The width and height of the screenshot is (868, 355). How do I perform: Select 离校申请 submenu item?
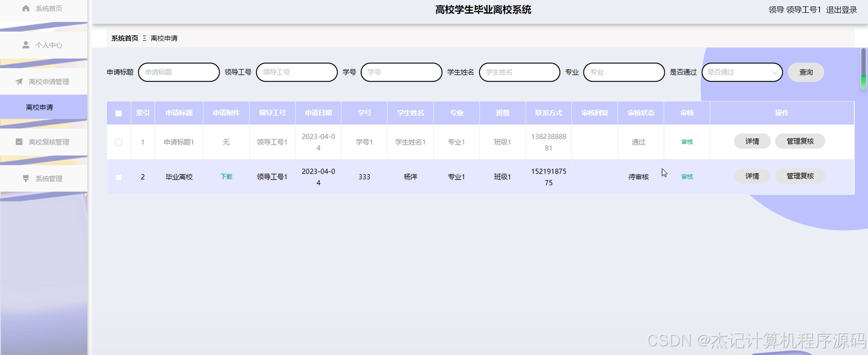(x=44, y=107)
